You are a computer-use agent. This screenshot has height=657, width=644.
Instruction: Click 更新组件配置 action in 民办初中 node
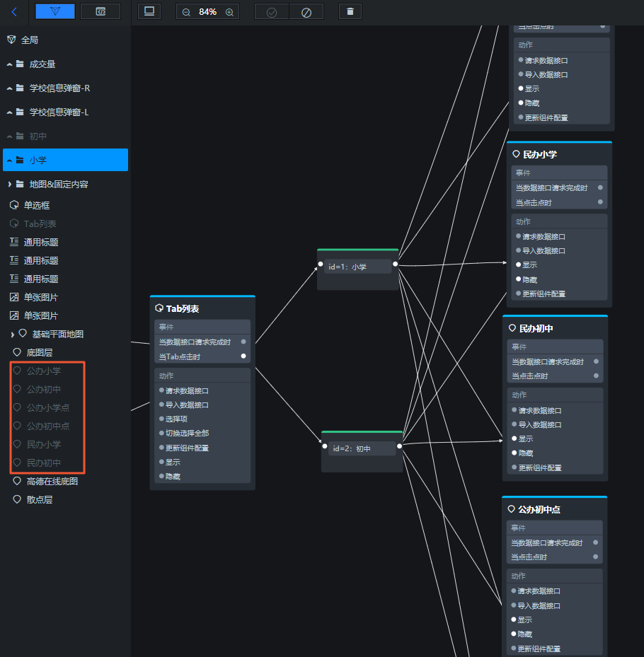tap(540, 467)
